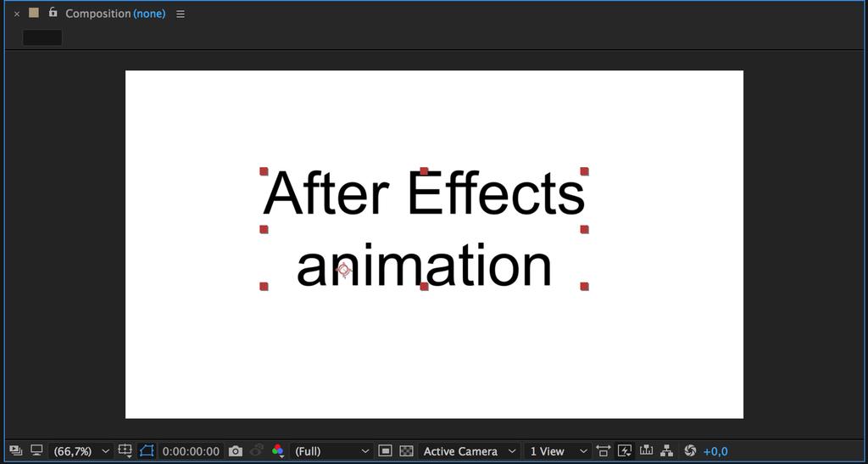Open the Timeline panel via its icon
Viewport: 868px width, 464px height.
coord(646,450)
